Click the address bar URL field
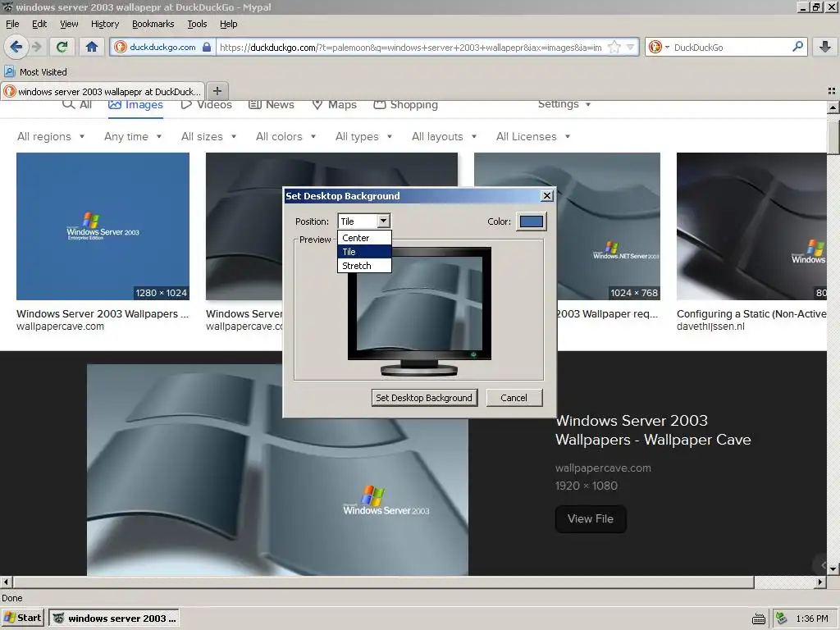This screenshot has height=630, width=840. click(410, 47)
